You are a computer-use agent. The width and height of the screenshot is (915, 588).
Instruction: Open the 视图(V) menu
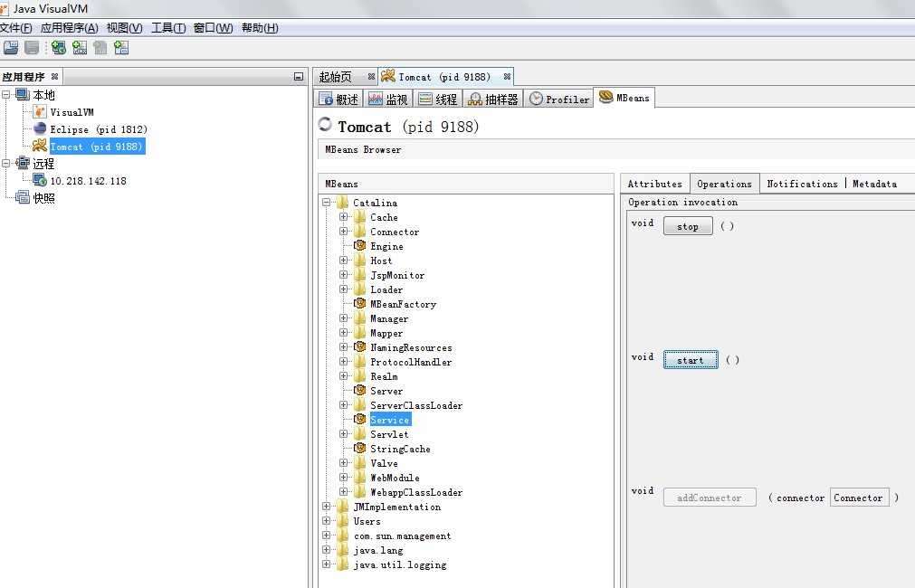124,28
